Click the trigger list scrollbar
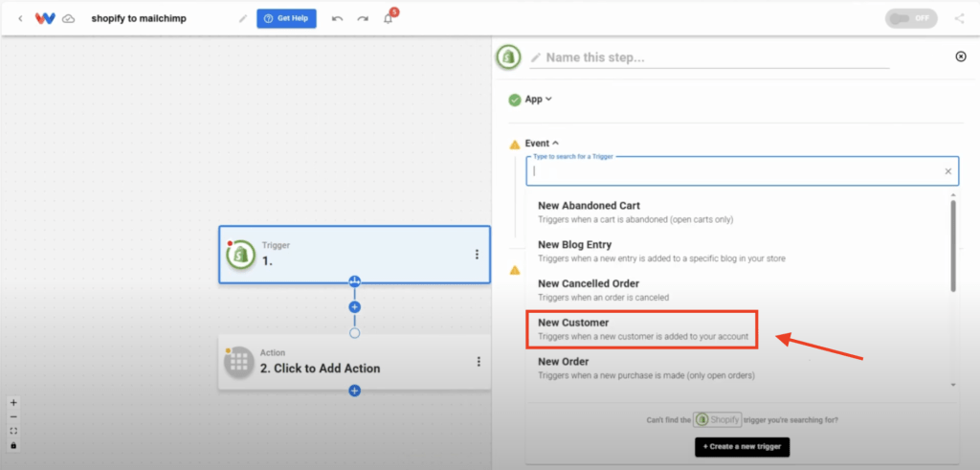This screenshot has height=470, width=980. (x=953, y=246)
